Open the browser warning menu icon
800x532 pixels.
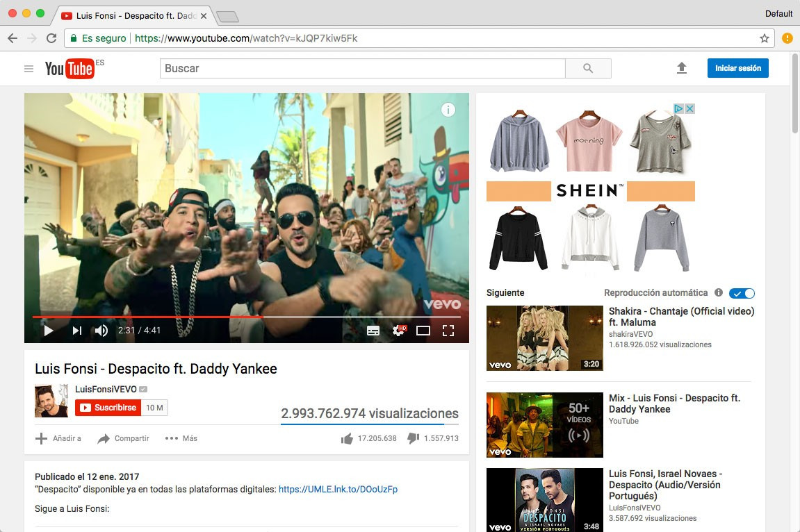pos(787,38)
